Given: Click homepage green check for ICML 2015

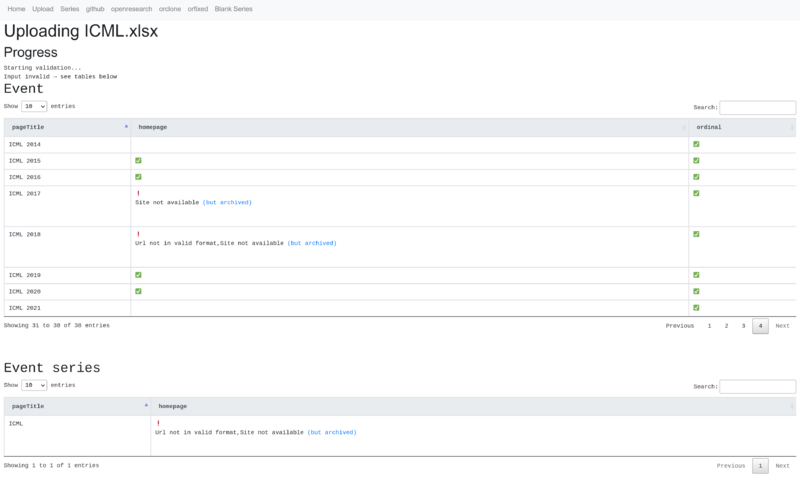Looking at the screenshot, I should coord(138,161).
